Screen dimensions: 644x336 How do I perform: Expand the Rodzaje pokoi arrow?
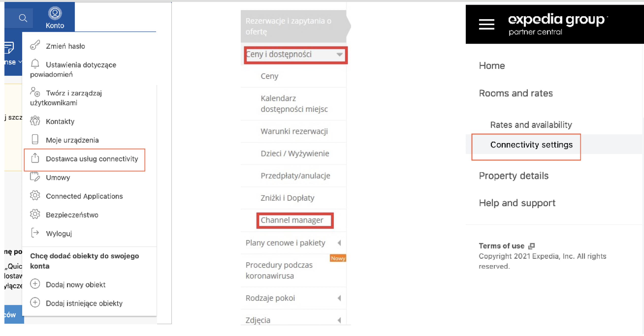coord(339,298)
